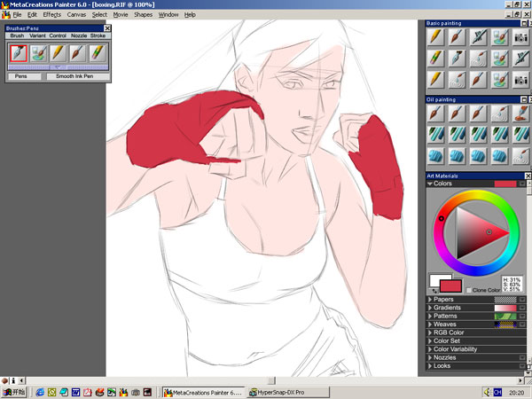The width and height of the screenshot is (532, 399).
Task: Click the first pencil icon in Basic painting
Action: point(435,37)
